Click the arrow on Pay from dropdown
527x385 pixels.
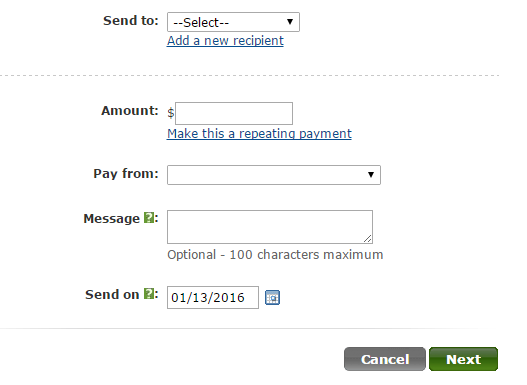point(371,175)
